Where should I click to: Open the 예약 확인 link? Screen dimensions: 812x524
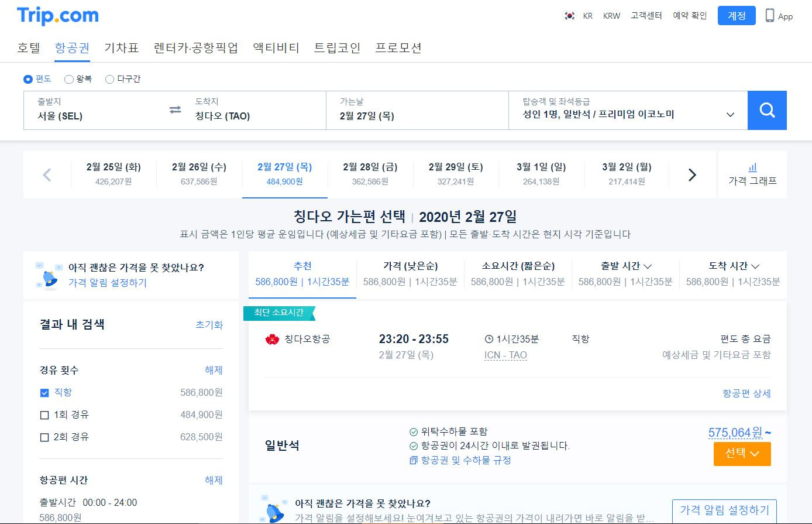click(x=690, y=16)
